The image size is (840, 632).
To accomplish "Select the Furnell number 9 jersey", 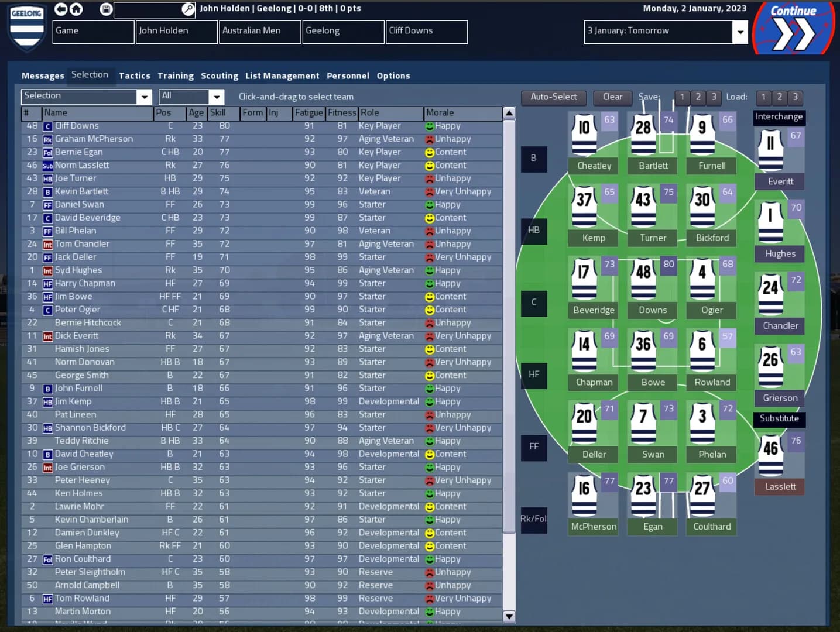I will (702, 135).
